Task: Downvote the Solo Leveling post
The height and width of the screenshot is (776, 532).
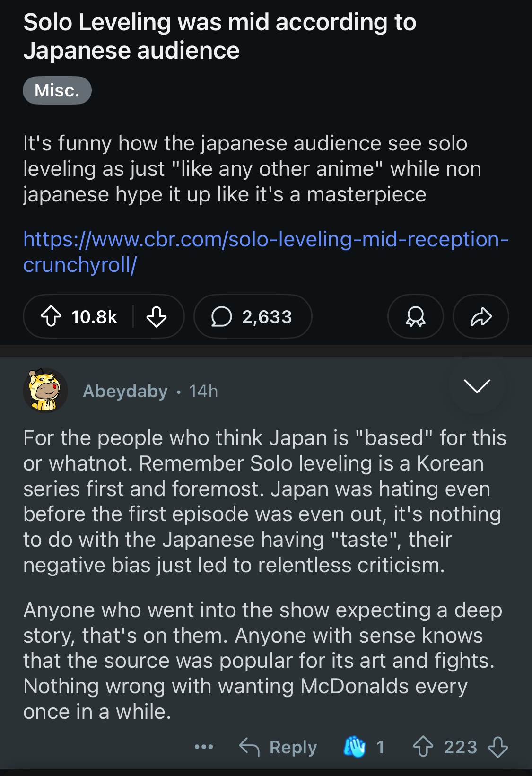Action: pos(156,316)
